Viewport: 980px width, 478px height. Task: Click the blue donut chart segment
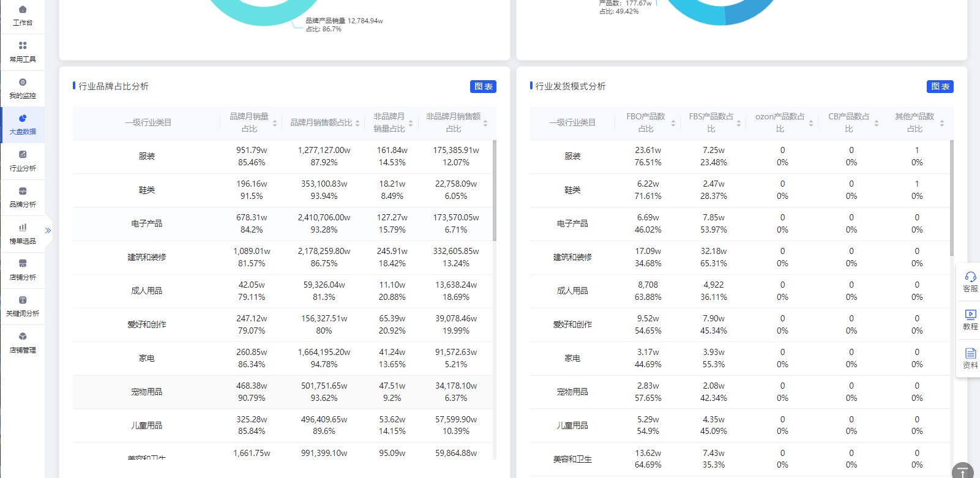pyautogui.click(x=750, y=13)
